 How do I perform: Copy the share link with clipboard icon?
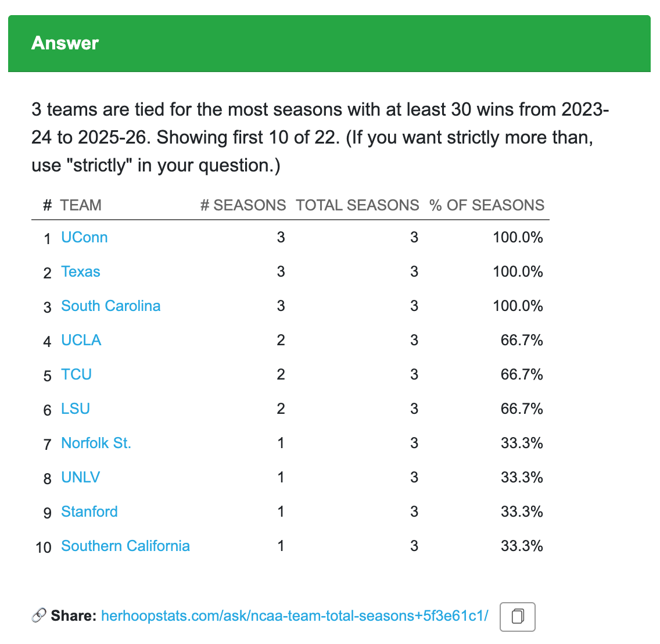click(517, 617)
